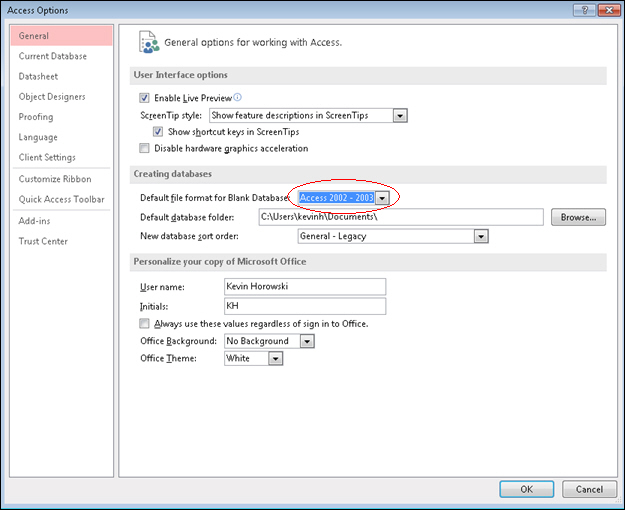Click Personalize your copy of Microsoft Office heading
Image resolution: width=625 pixels, height=510 pixels.
point(220,262)
